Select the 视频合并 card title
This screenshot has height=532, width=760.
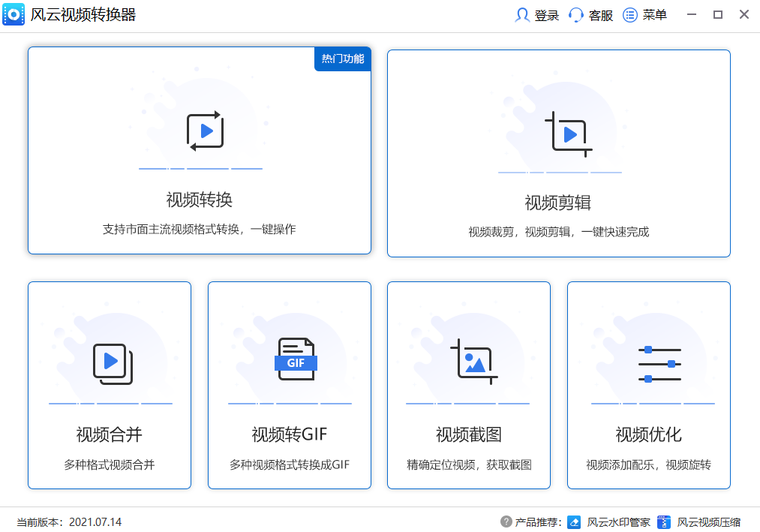pos(109,434)
